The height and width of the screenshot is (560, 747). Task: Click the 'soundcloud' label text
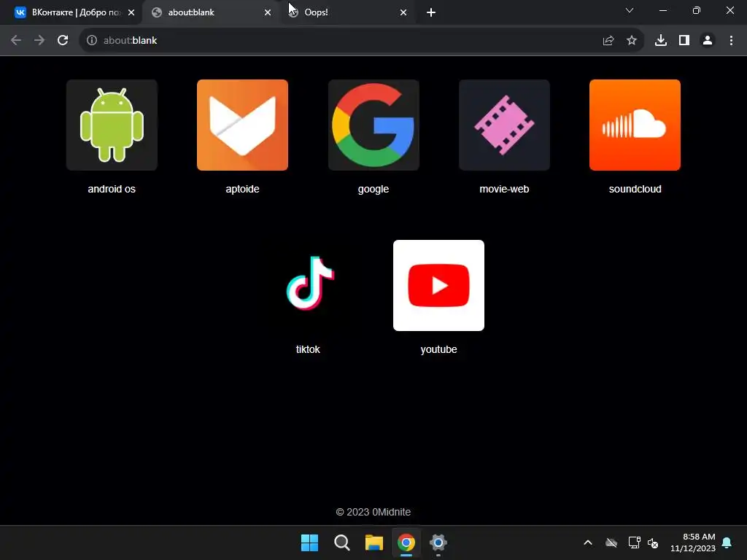[635, 189]
